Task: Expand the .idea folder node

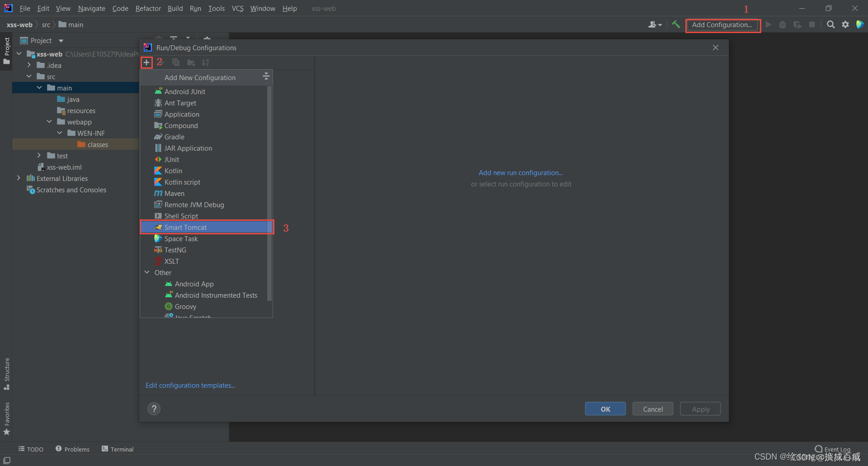Action: point(29,65)
